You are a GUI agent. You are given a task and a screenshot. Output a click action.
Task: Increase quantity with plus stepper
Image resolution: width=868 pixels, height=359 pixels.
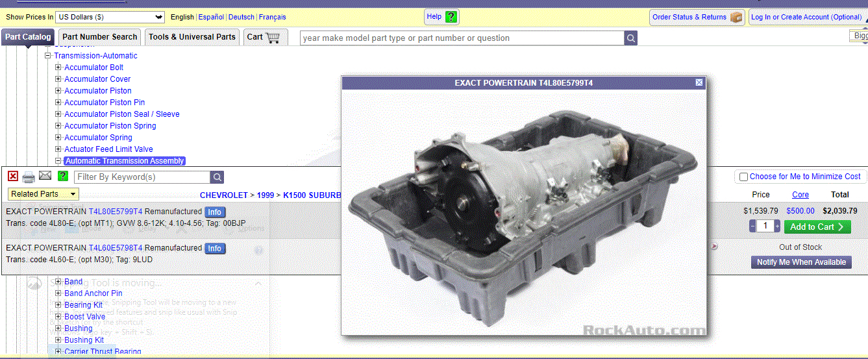(777, 227)
